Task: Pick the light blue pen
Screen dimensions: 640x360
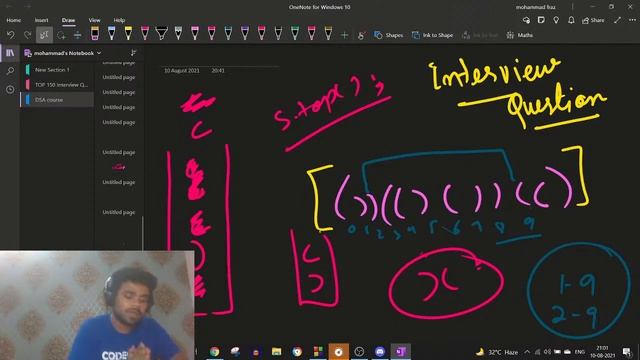Action: click(111, 33)
